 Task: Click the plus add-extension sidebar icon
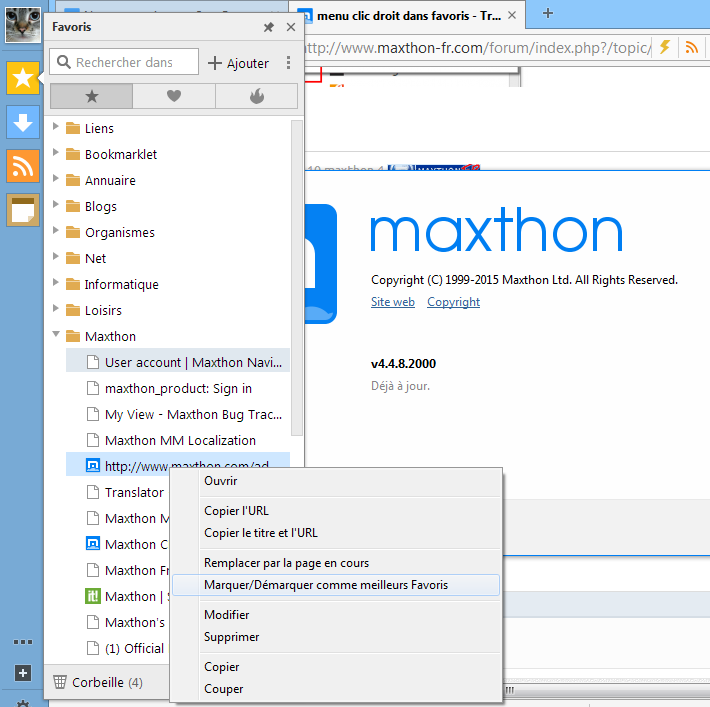(x=23, y=673)
